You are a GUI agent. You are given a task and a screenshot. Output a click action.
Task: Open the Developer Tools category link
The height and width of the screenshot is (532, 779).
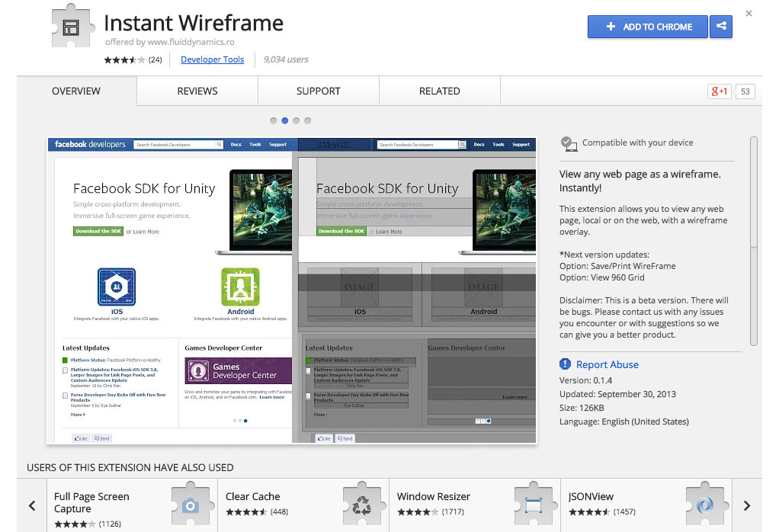click(212, 59)
